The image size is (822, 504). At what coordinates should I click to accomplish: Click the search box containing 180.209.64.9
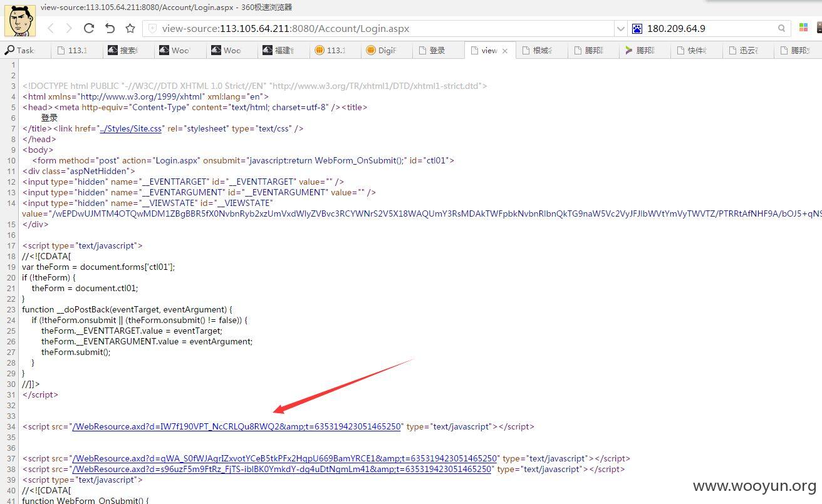[x=709, y=29]
